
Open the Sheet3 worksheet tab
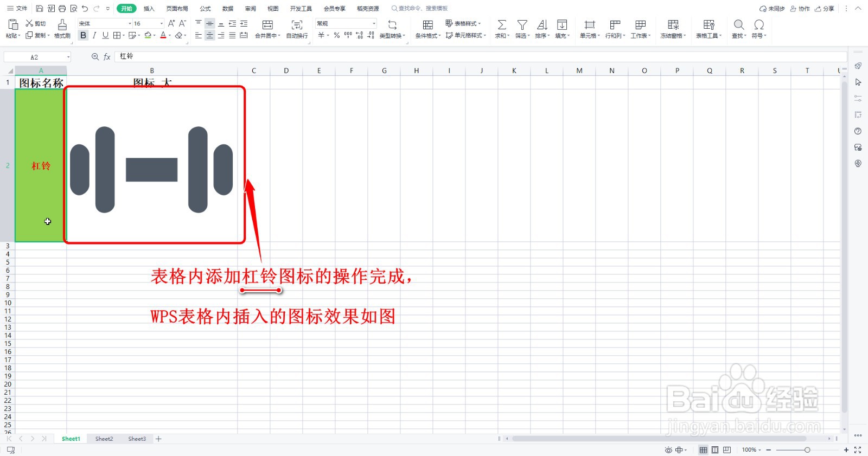pyautogui.click(x=137, y=439)
